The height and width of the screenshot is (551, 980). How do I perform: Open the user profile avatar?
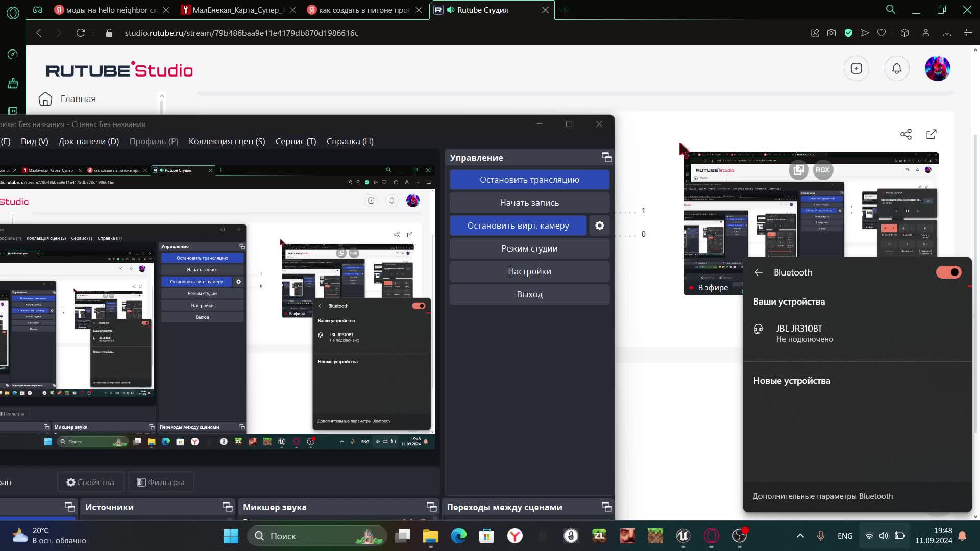click(938, 68)
